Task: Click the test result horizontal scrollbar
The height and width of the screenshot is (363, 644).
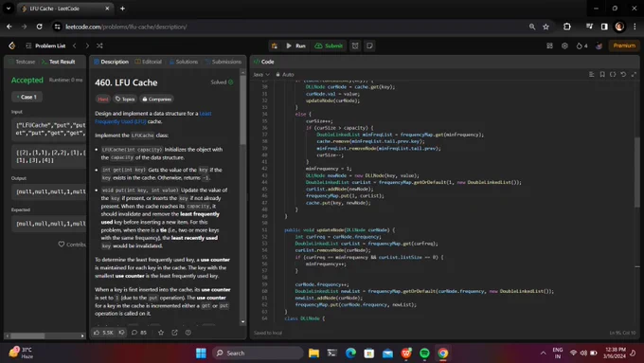Action: [x=27, y=336]
